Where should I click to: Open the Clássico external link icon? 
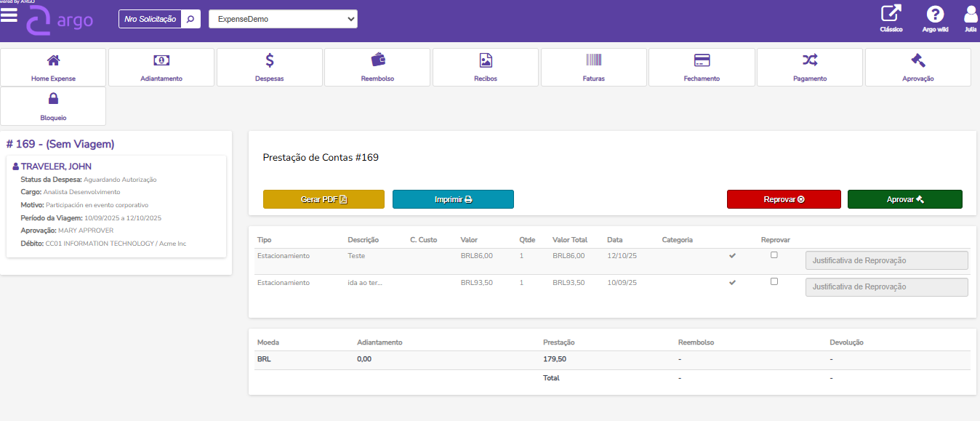point(891,15)
